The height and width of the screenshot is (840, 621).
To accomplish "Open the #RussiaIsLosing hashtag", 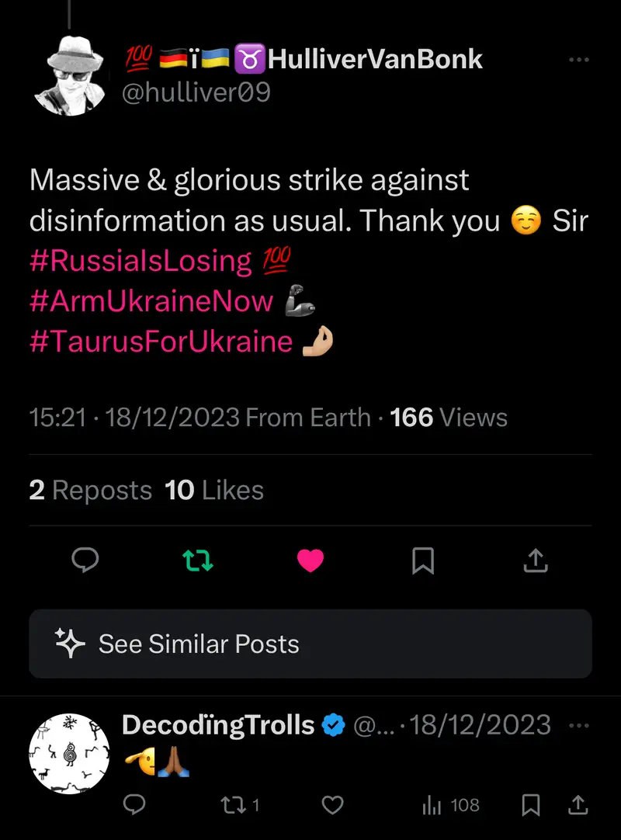I will pyautogui.click(x=141, y=261).
